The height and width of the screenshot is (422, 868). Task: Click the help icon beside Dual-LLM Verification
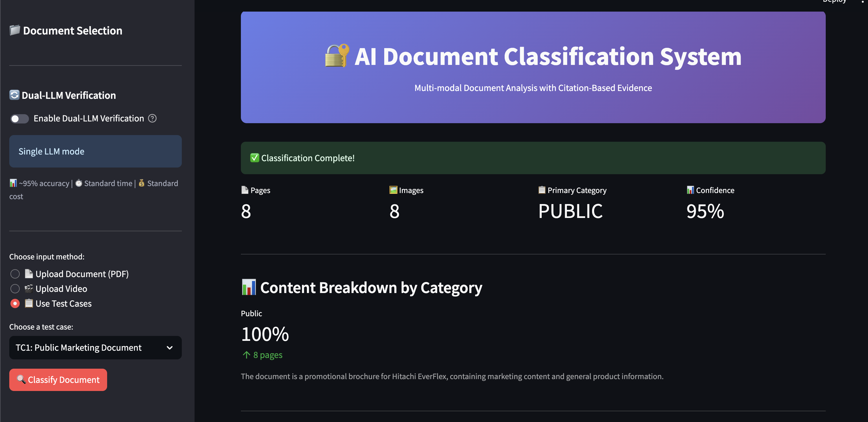[x=152, y=119]
